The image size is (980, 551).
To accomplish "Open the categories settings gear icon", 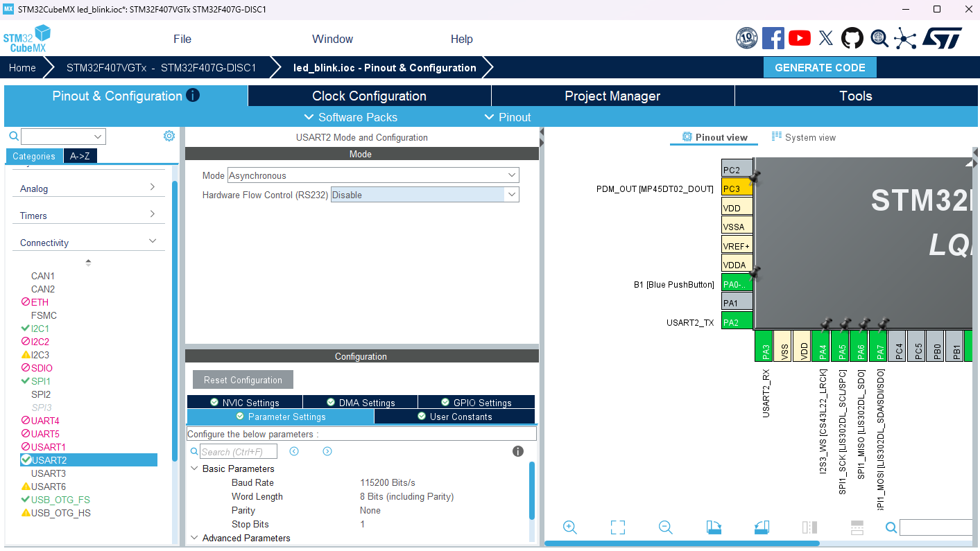I will click(169, 136).
